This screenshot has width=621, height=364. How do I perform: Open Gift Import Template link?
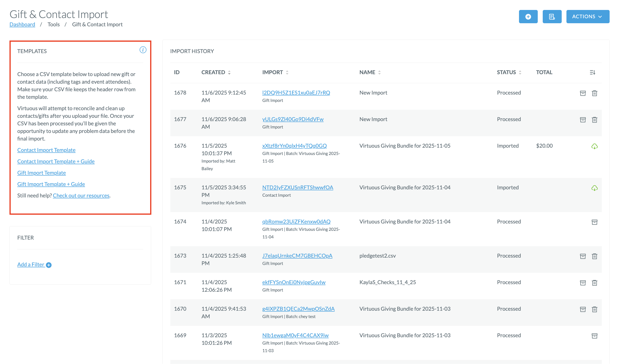point(42,173)
